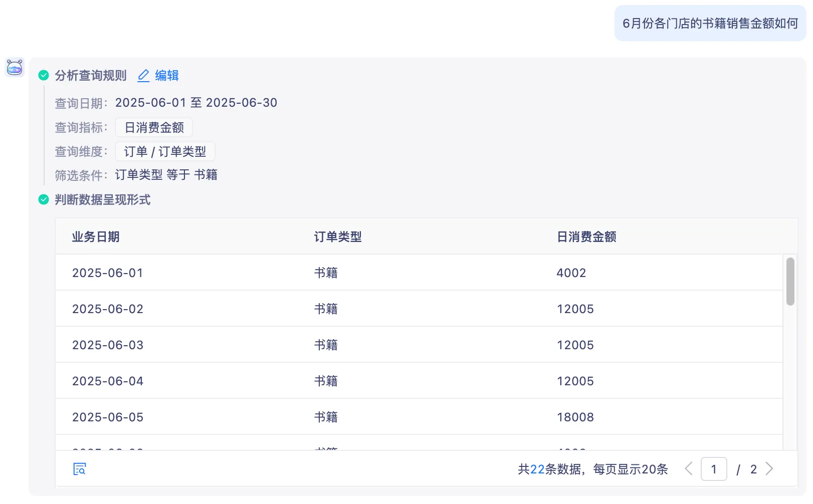Viewport: 813px width, 504px height.
Task: Collapse the 判断数据呈现形式 section
Action: (x=103, y=200)
